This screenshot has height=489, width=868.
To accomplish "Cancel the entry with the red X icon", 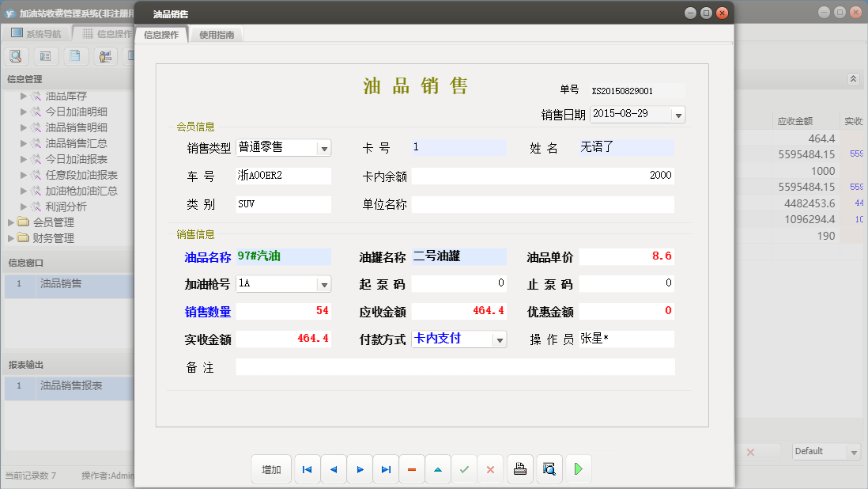I will pos(490,468).
